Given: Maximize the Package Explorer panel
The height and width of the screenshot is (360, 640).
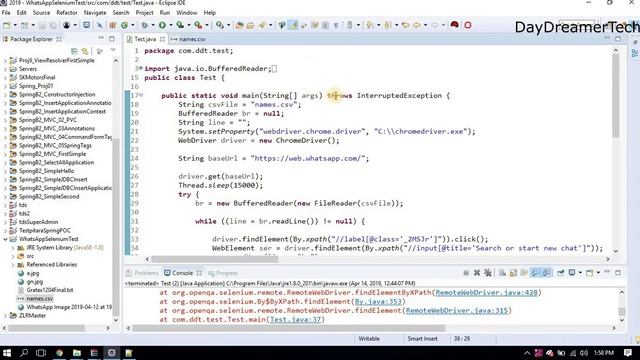Looking at the screenshot, I should pyautogui.click(x=111, y=39).
